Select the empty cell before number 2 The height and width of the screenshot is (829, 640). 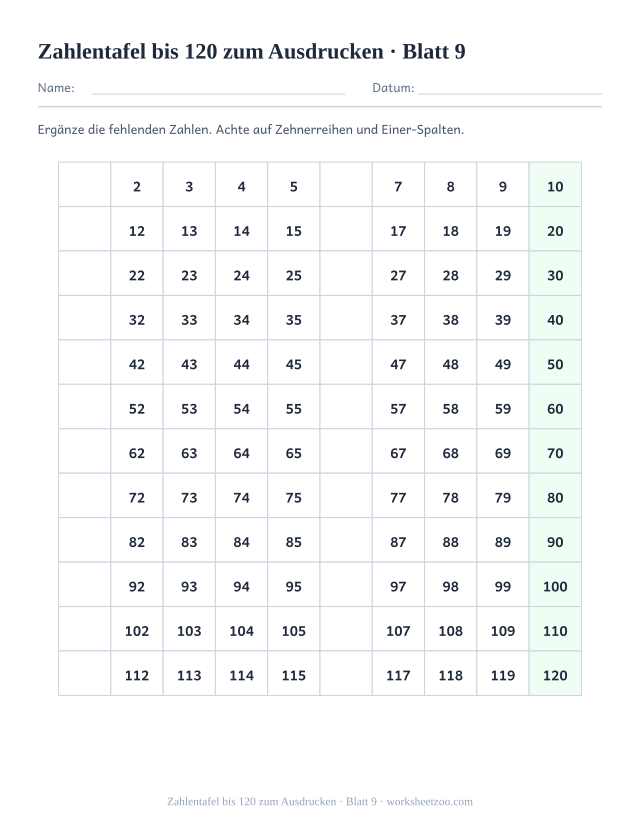pos(85,185)
